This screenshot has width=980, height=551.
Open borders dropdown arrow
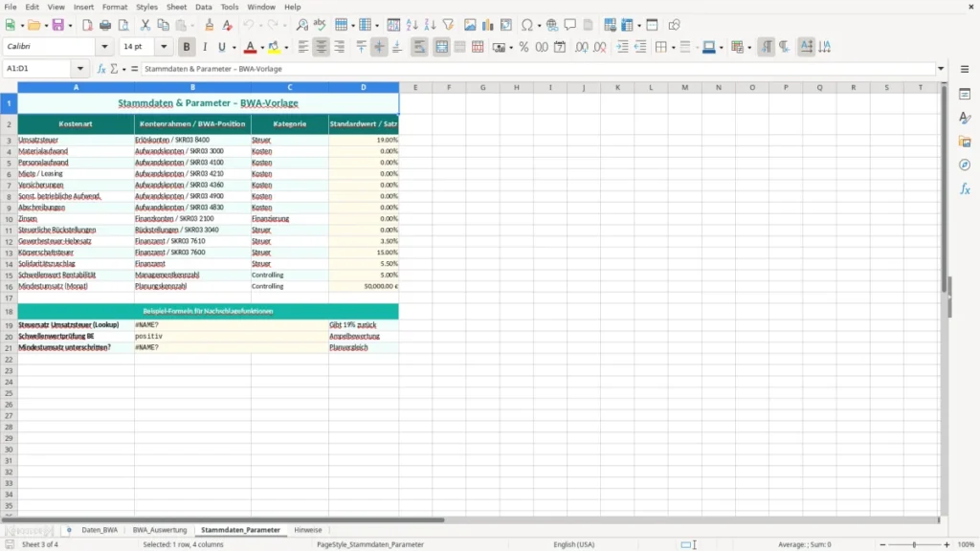(x=673, y=48)
